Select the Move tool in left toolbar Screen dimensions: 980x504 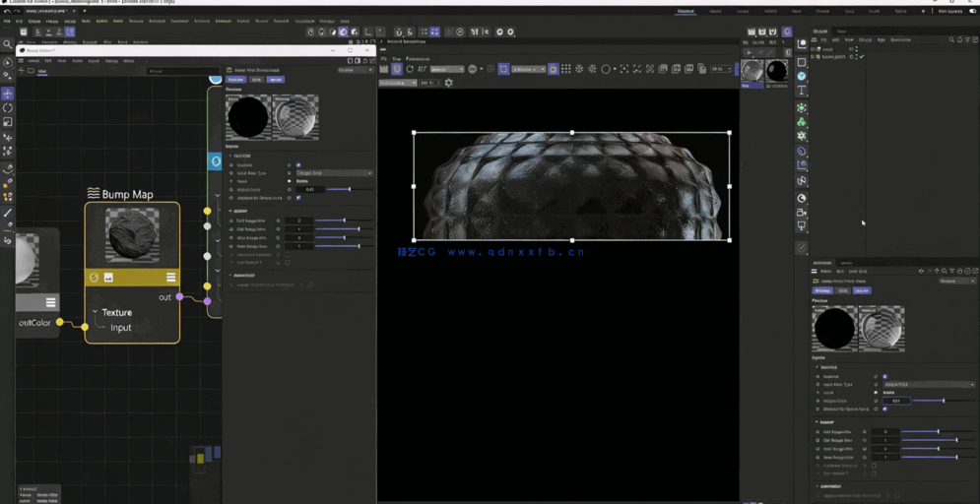pyautogui.click(x=8, y=94)
